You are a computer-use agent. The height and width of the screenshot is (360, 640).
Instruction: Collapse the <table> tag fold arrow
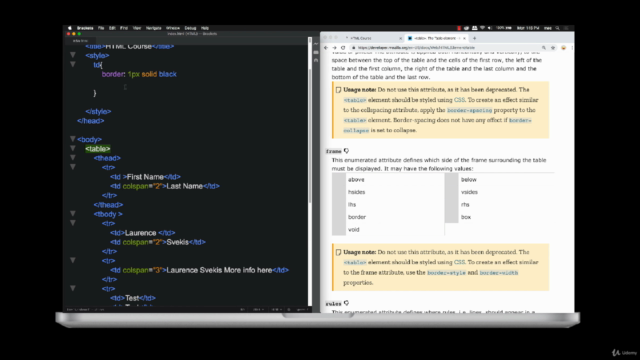(73, 149)
